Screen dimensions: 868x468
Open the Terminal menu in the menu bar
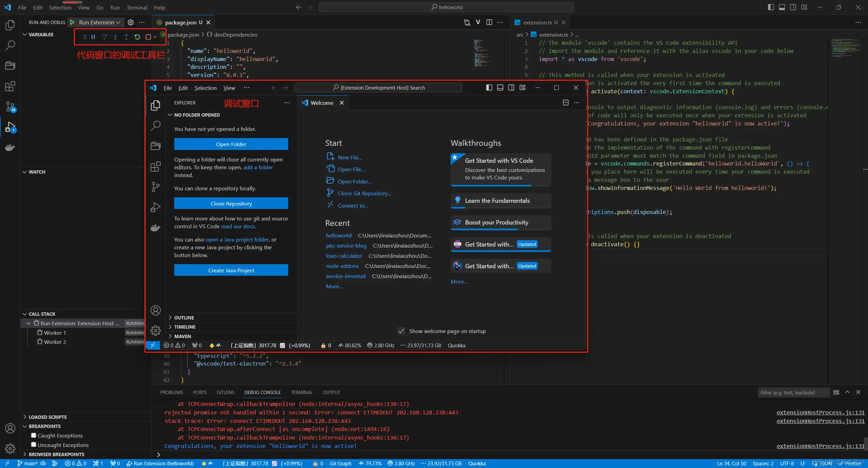pos(137,7)
